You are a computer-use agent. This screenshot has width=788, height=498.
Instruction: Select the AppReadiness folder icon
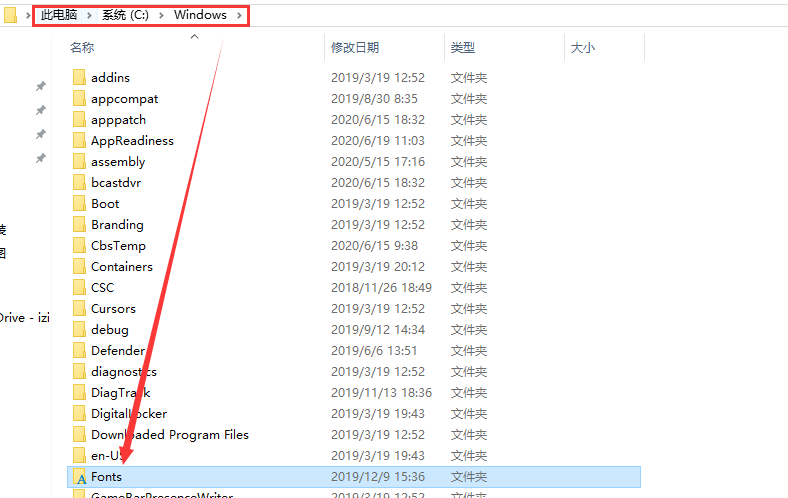tap(79, 140)
